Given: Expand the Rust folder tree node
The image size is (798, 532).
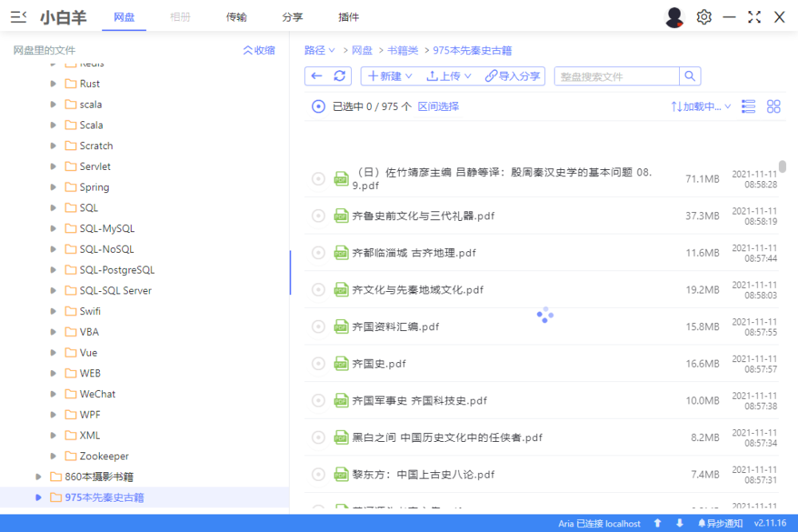Looking at the screenshot, I should (53, 84).
